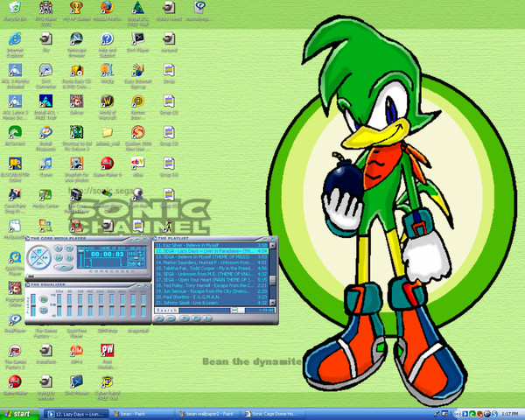Select track 20 Paul Shortino - E.G.G.M.A.N.
The height and width of the screenshot is (420, 525).
pyautogui.click(x=211, y=297)
